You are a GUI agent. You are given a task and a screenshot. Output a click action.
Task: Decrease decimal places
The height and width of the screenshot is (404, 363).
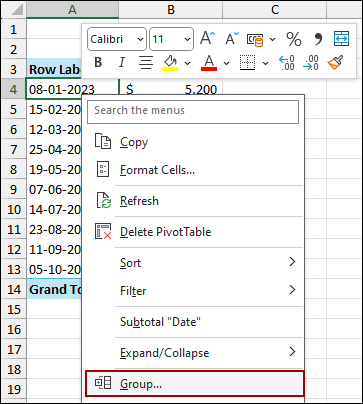tap(311, 63)
